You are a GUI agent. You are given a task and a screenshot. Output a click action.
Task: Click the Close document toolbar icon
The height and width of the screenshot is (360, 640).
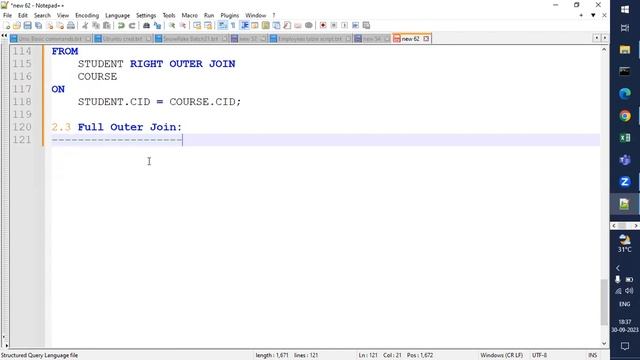pyautogui.click(x=49, y=25)
